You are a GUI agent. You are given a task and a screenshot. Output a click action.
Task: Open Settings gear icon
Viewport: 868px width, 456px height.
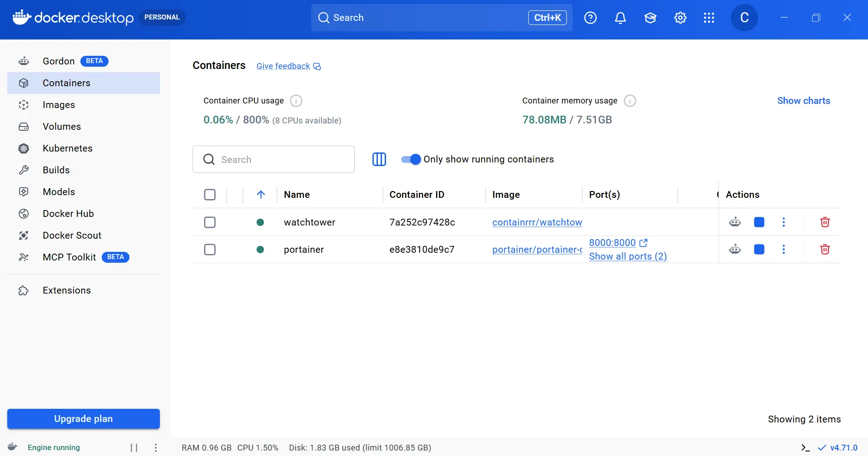click(680, 18)
